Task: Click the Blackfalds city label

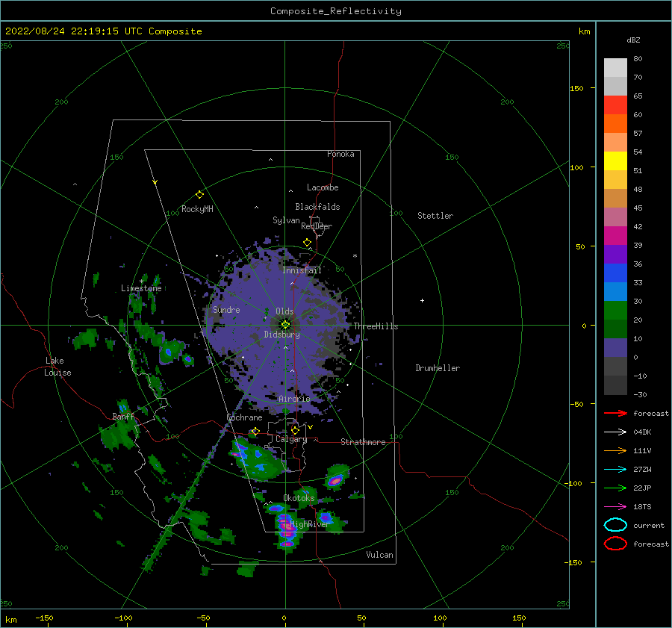Action: click(317, 207)
